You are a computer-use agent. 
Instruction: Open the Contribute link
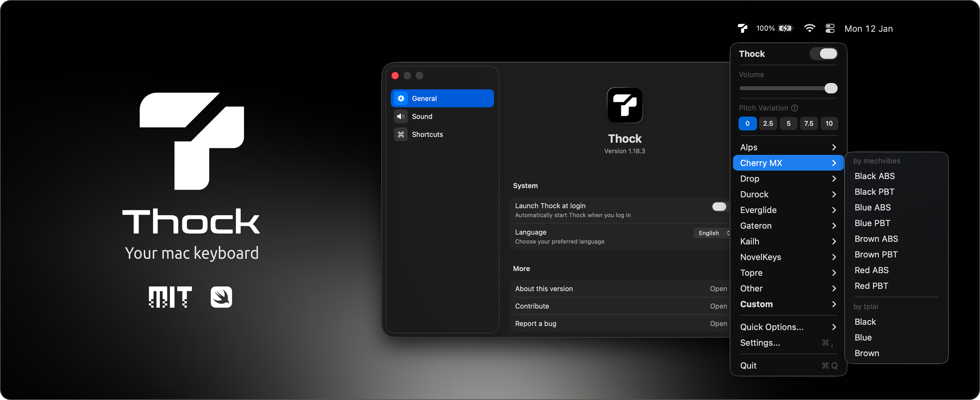coord(620,306)
